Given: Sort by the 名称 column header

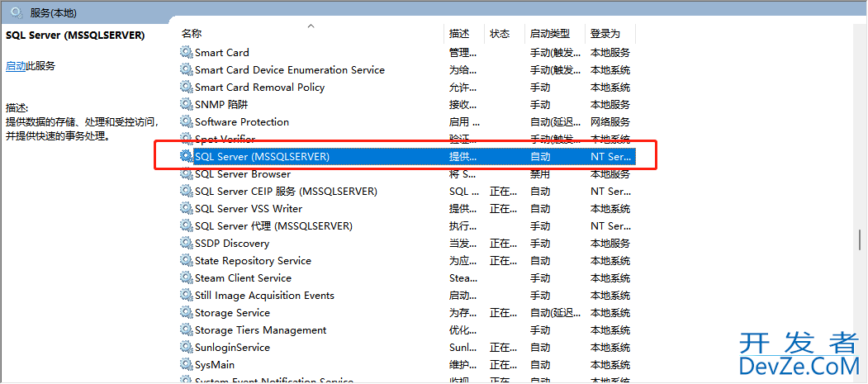Looking at the screenshot, I should tap(311, 34).
